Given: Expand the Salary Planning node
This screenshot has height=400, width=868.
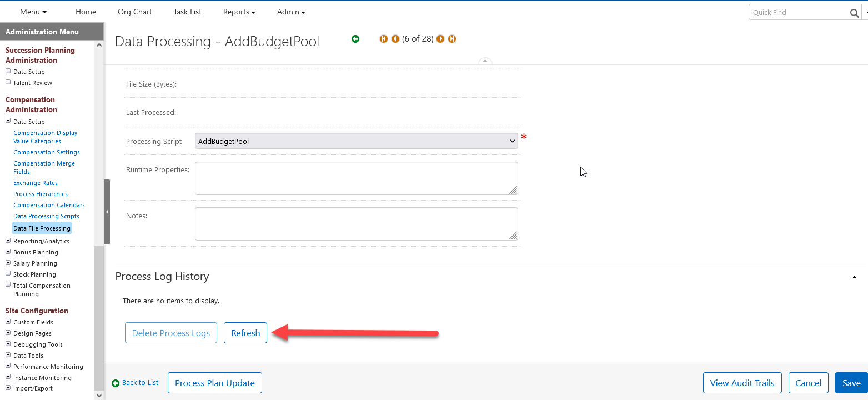Looking at the screenshot, I should coord(8,263).
